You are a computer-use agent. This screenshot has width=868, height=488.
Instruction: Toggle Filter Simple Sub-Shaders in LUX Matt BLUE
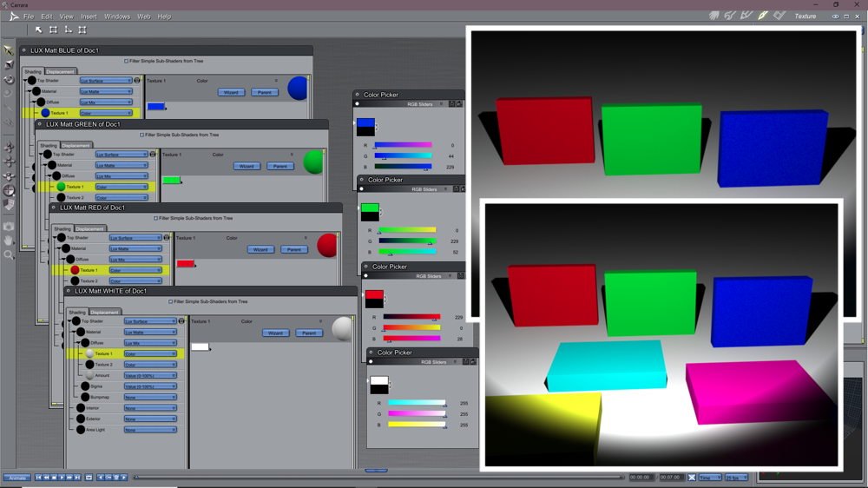tap(126, 61)
